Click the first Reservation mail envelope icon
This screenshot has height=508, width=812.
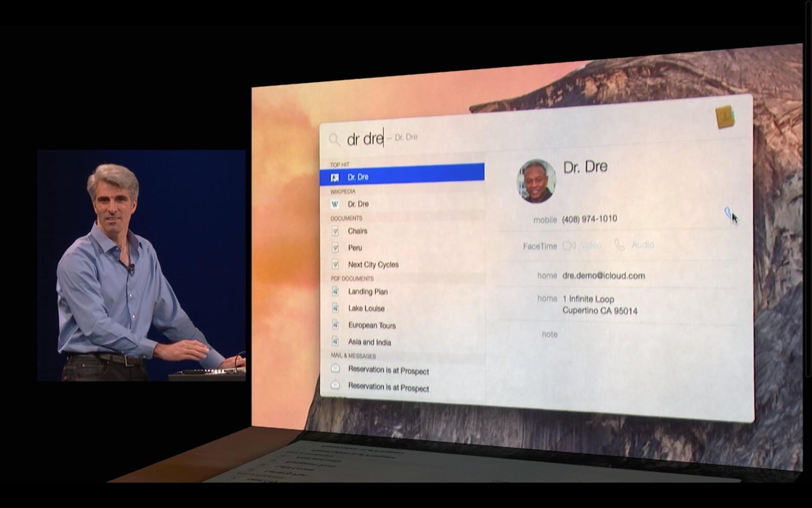(x=335, y=368)
